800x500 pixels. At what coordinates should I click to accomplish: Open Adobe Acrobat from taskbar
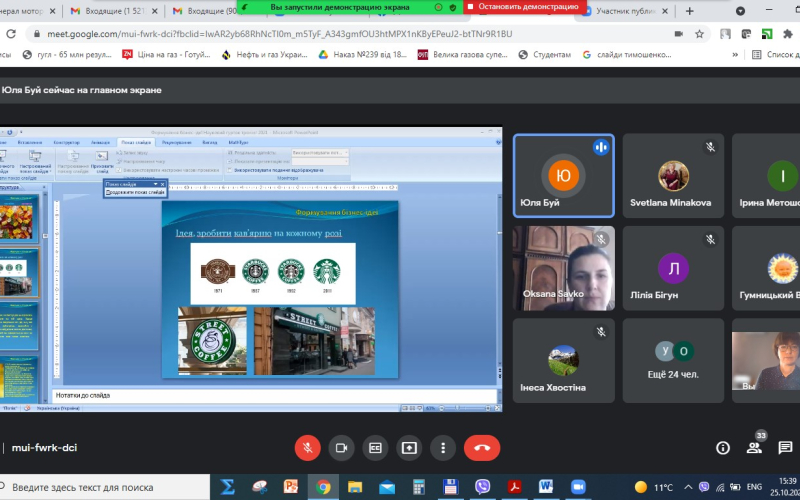pyautogui.click(x=514, y=487)
